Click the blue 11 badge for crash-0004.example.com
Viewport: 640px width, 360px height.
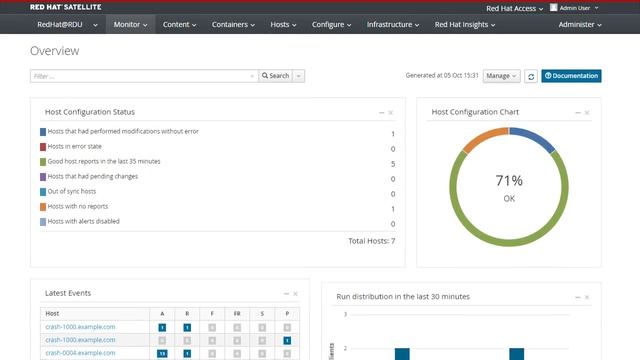pyautogui.click(x=162, y=353)
